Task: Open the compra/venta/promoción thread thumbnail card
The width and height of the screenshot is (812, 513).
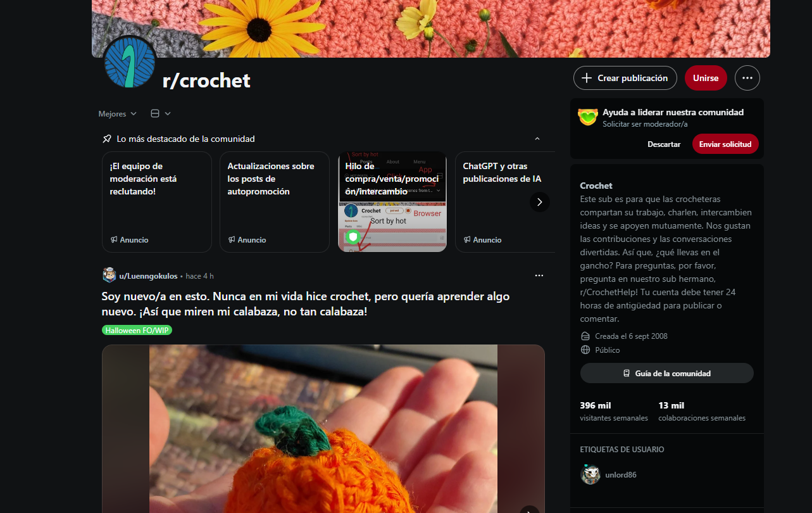Action: pos(392,201)
